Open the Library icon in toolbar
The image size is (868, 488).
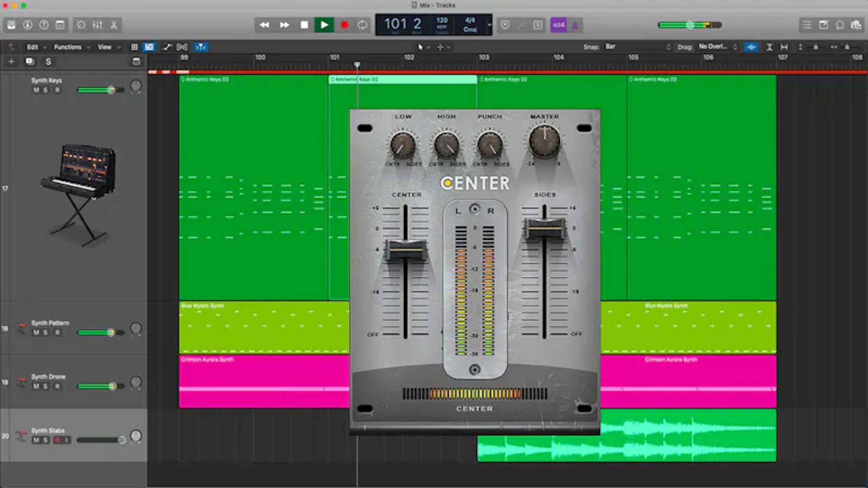(x=11, y=25)
